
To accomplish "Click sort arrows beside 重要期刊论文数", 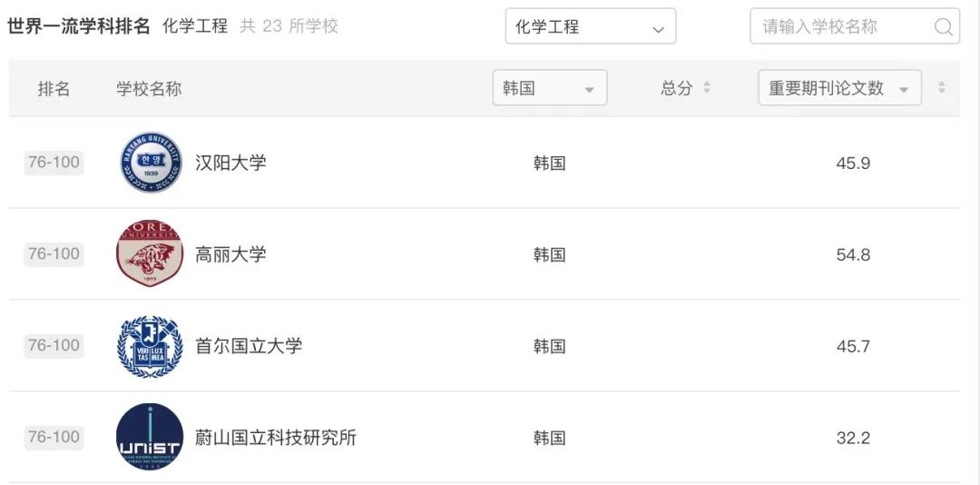I will [x=941, y=87].
